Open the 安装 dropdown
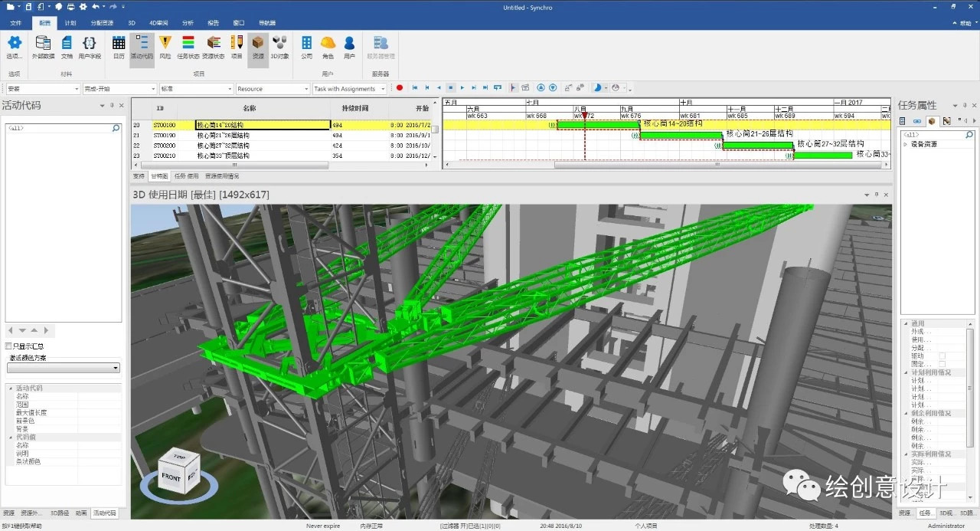The image size is (980, 531). pos(42,89)
